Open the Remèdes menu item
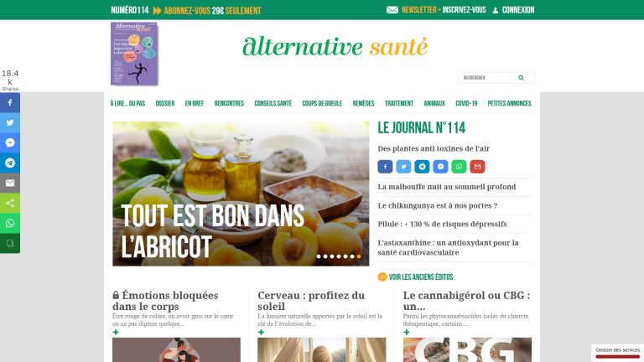 (363, 103)
